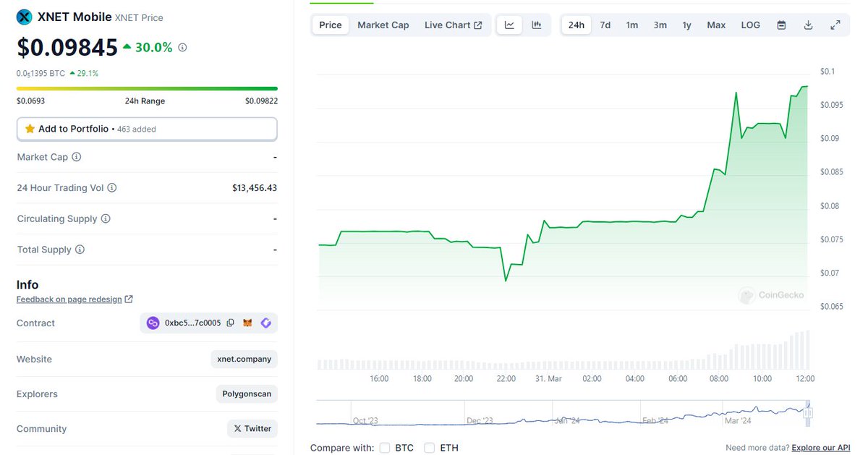
Task: Click the volume bars below chart
Action: point(563,350)
